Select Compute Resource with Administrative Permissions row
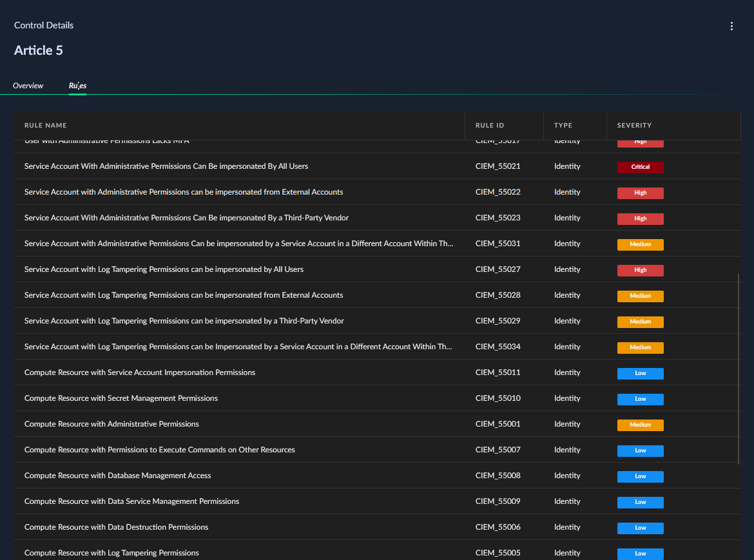 pos(377,424)
